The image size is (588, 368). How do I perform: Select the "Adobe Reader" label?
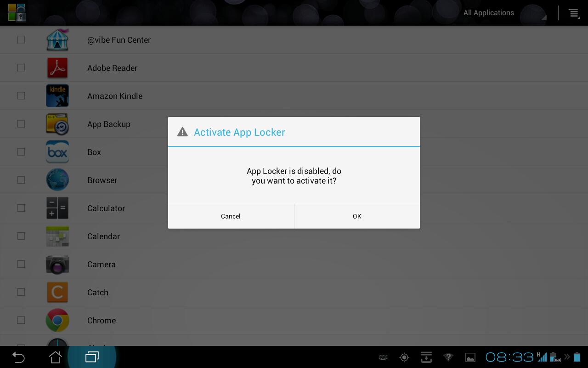113,68
